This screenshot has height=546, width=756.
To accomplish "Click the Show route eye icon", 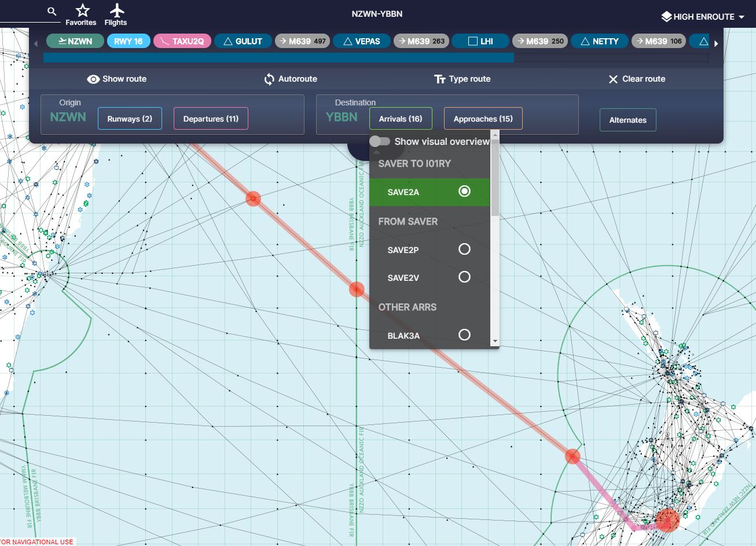I will [x=93, y=79].
